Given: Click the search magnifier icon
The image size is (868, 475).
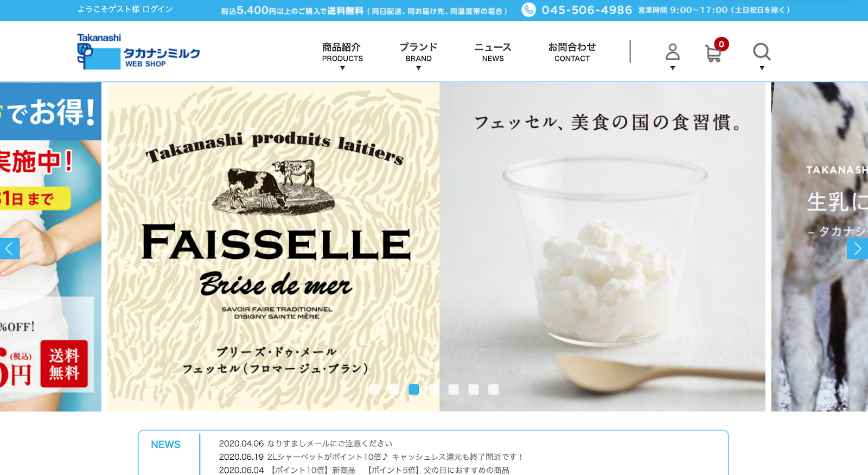Looking at the screenshot, I should (x=762, y=52).
